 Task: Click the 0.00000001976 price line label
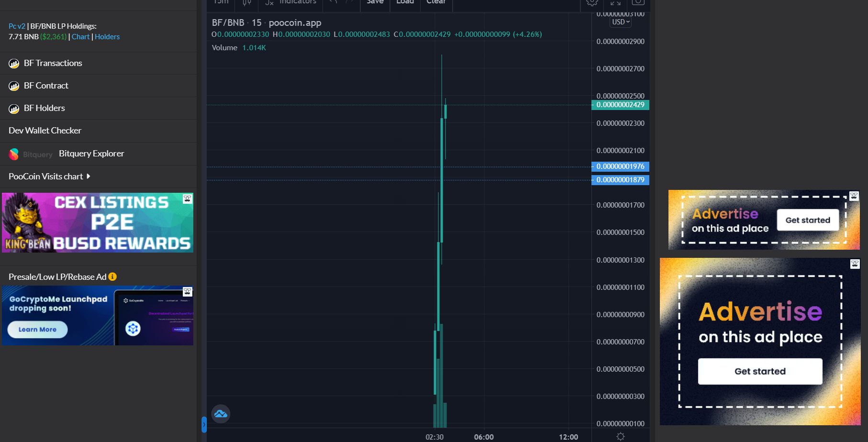pyautogui.click(x=620, y=166)
